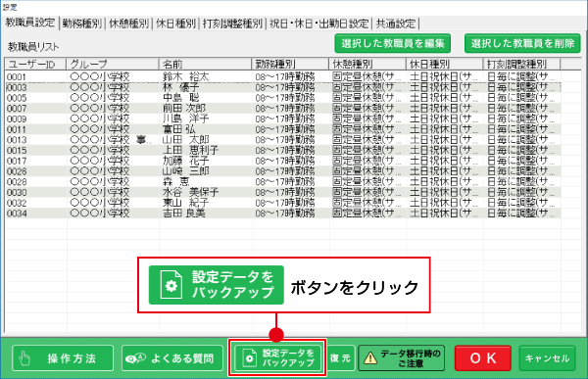Image resolution: width=588 pixels, height=379 pixels.
Task: Select staff member 山田 太郎
Action: pyautogui.click(x=283, y=140)
